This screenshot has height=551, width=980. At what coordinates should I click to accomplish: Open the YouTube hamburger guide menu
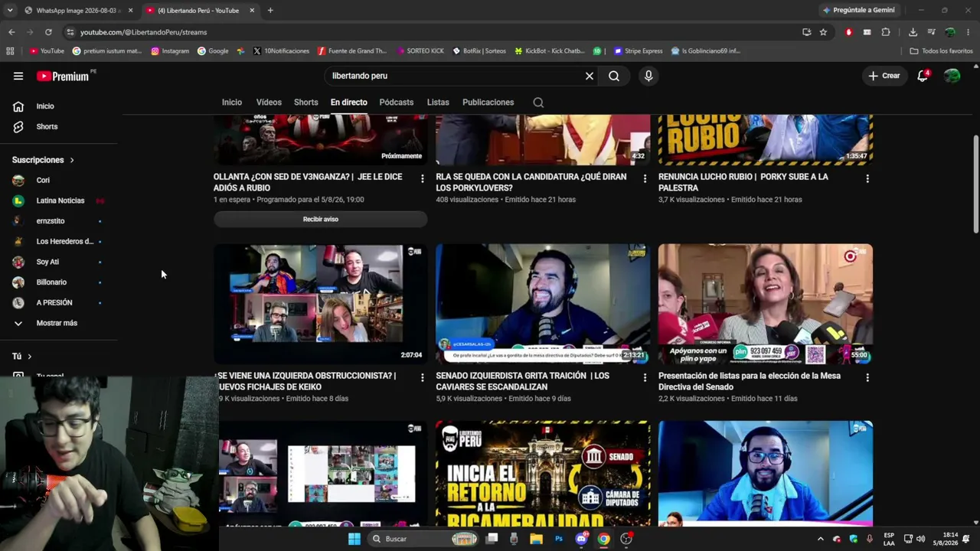pos(18,76)
